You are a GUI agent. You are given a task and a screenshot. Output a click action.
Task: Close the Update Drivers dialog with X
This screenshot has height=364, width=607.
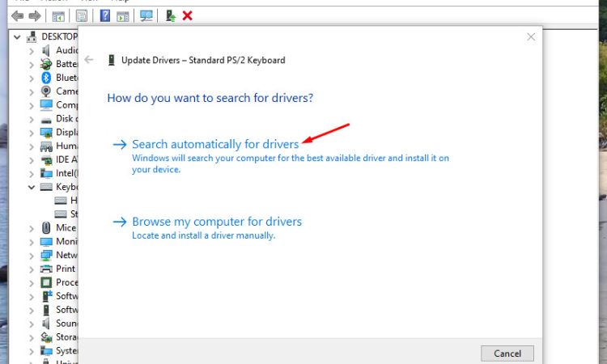[531, 37]
